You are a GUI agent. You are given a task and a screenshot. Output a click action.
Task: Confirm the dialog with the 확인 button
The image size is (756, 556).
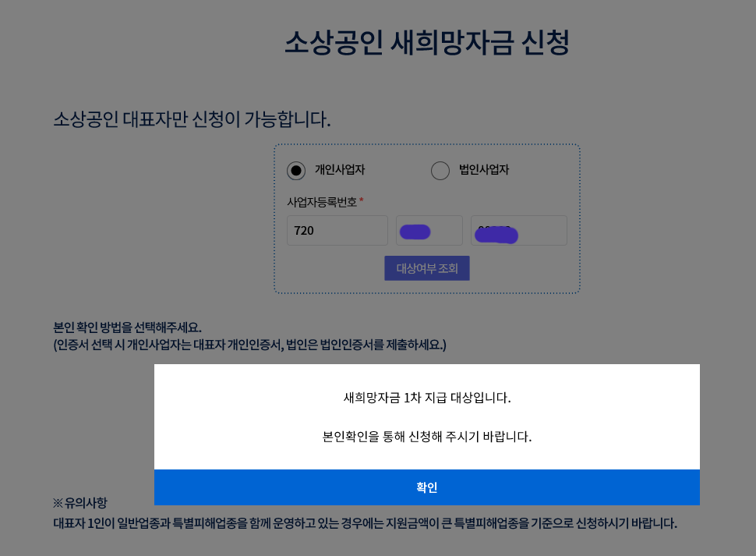coord(426,487)
